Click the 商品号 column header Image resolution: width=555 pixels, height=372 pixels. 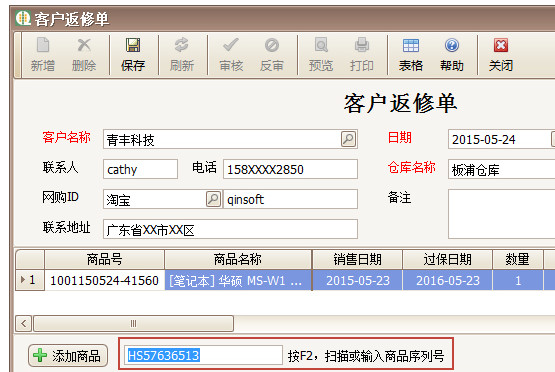pyautogui.click(x=104, y=259)
